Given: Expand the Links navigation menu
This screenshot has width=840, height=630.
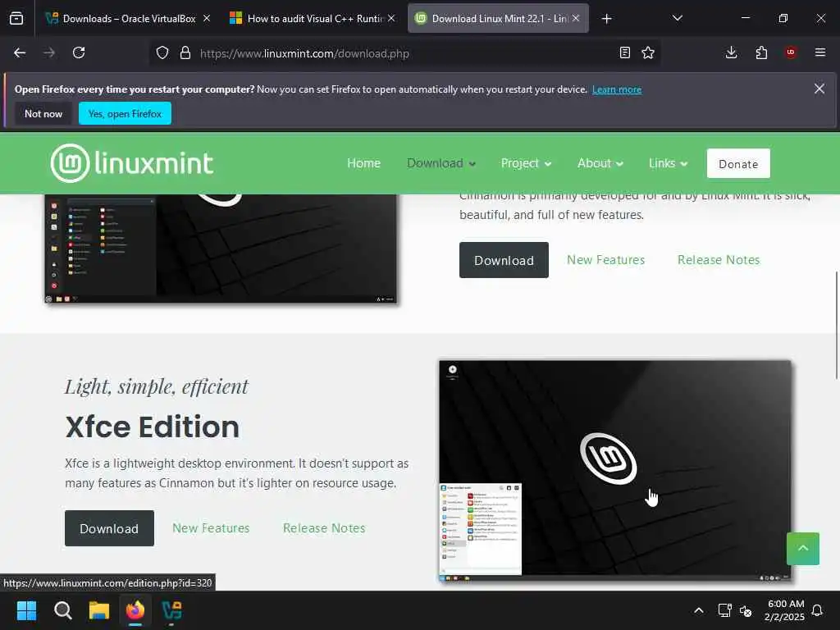Looking at the screenshot, I should click(668, 163).
